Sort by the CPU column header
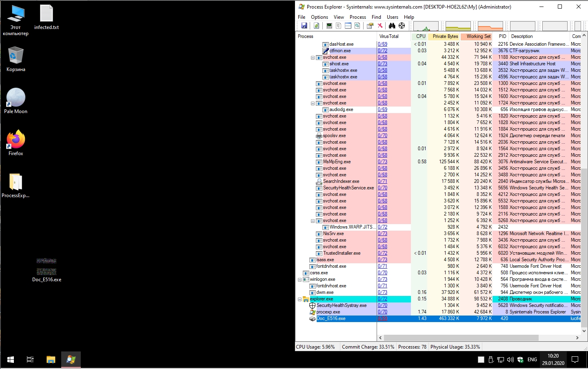Viewport: 588px width, 369px height. (x=419, y=36)
